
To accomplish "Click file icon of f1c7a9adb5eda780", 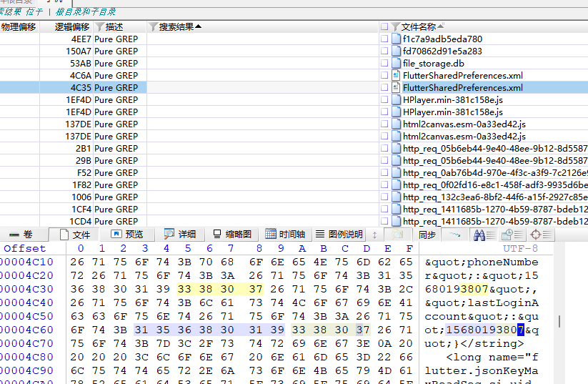I will (x=396, y=39).
